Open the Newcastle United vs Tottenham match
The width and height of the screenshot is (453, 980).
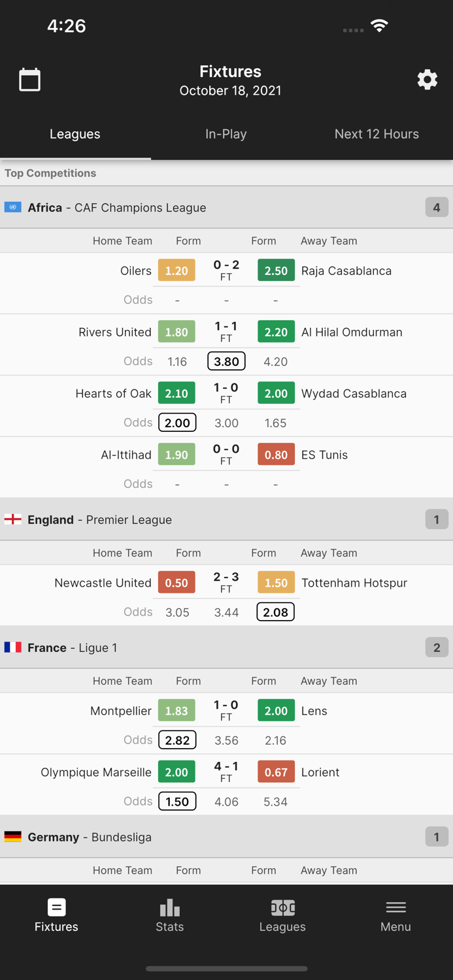tap(226, 582)
